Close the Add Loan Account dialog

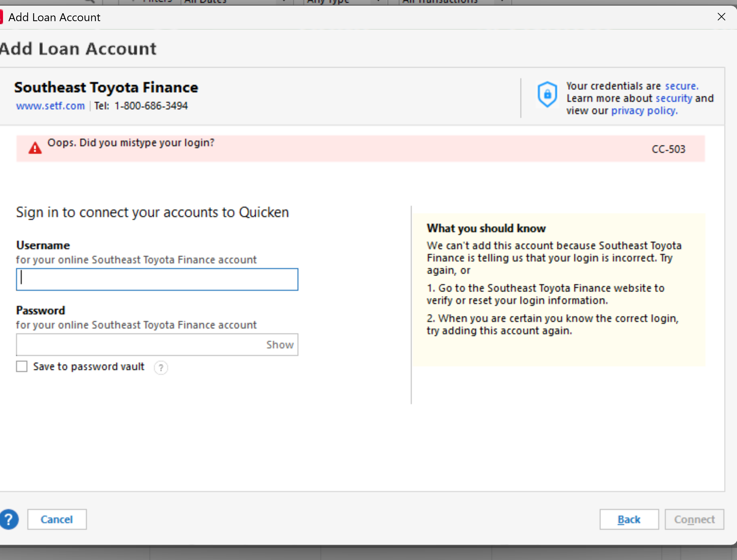click(x=721, y=17)
